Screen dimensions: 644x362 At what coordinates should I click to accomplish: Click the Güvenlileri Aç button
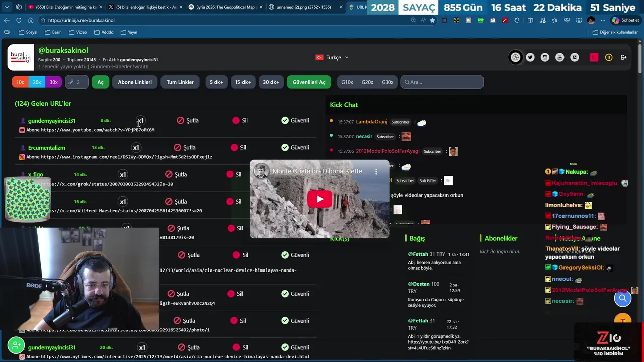tap(309, 82)
